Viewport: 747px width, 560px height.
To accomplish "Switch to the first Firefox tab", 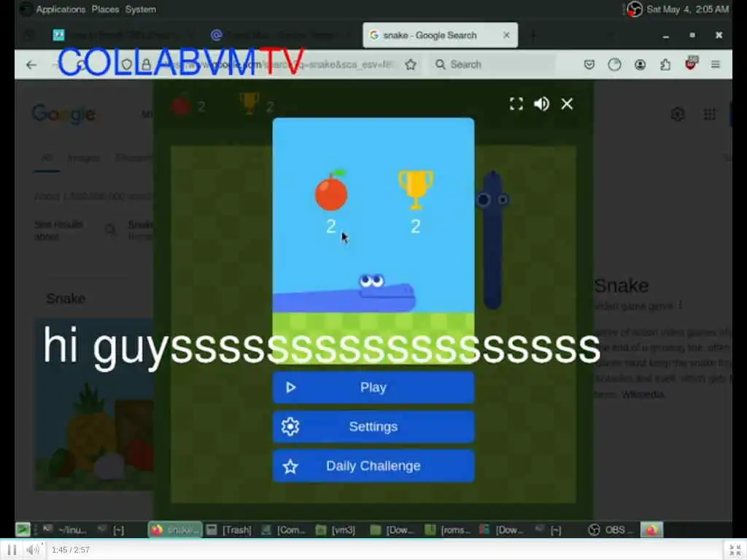I will click(123, 35).
